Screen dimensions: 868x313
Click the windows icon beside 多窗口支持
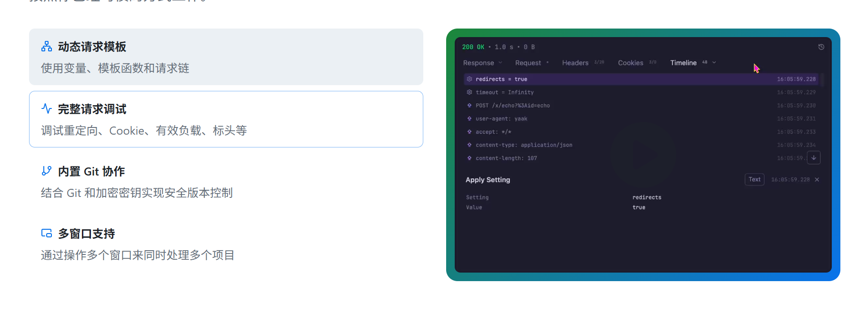click(47, 234)
